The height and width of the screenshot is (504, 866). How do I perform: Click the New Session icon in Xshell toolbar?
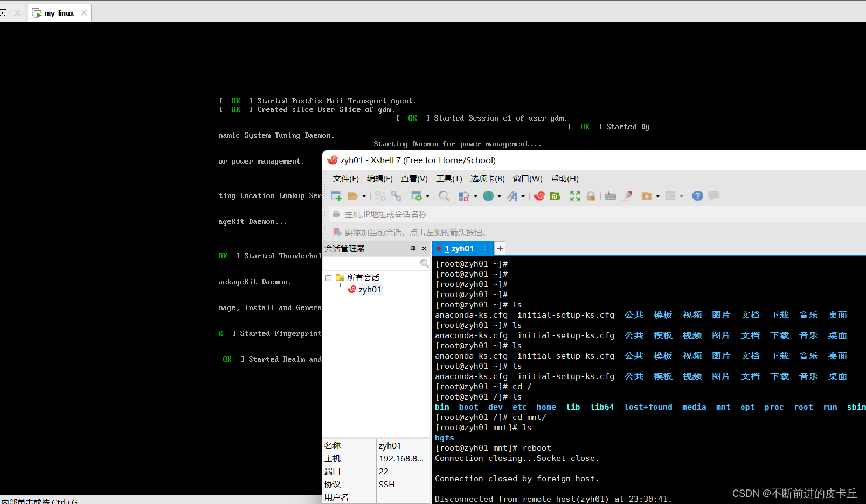click(336, 196)
